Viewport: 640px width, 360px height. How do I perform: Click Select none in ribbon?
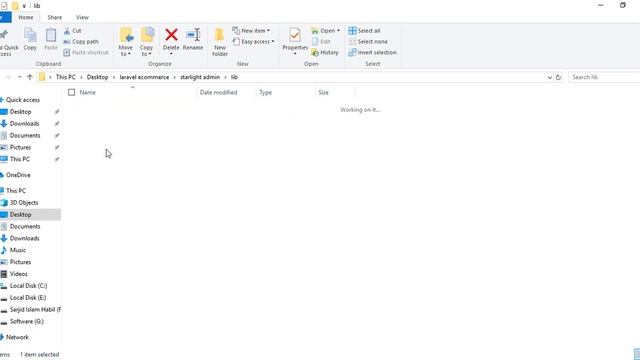(368, 42)
